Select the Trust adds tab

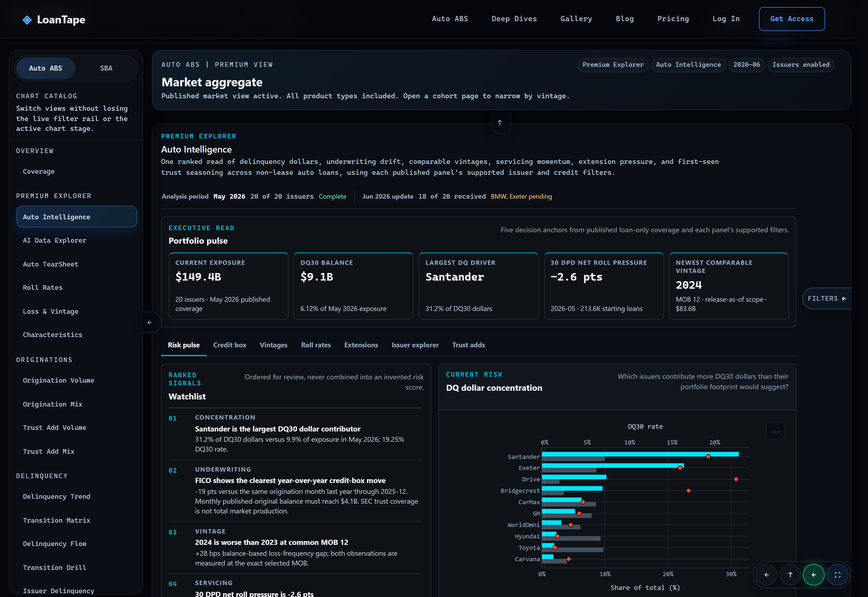(x=468, y=345)
